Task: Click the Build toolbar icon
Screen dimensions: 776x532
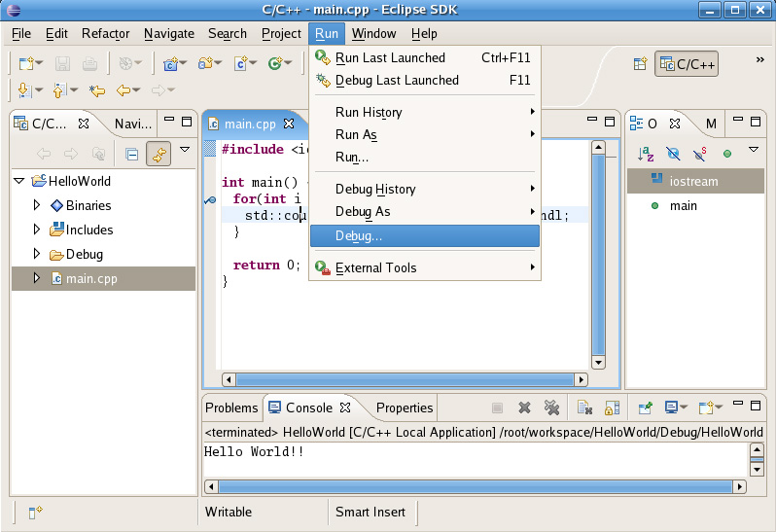Action: point(125,63)
